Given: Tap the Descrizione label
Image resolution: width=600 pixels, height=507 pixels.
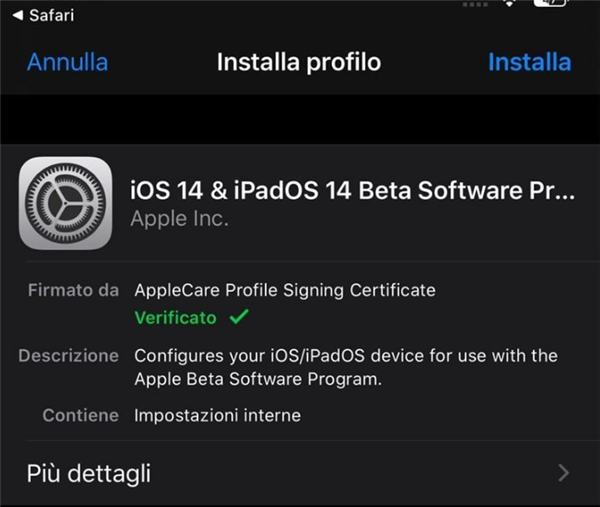Looking at the screenshot, I should [68, 356].
